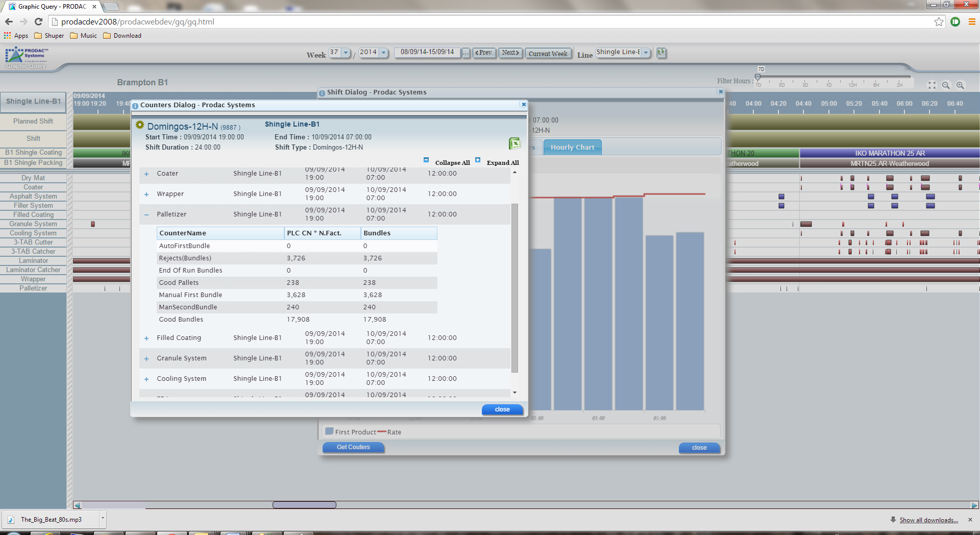Click the fit-to-screen timeline icon

(932, 86)
